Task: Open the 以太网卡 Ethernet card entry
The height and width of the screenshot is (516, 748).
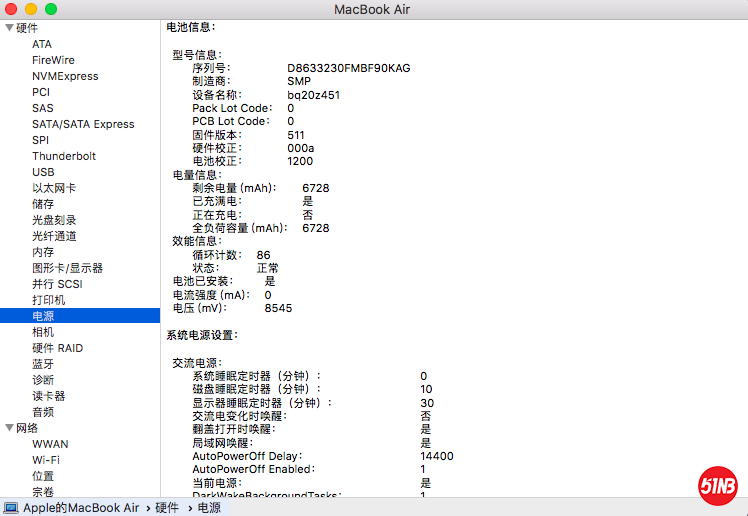Action: click(x=54, y=188)
